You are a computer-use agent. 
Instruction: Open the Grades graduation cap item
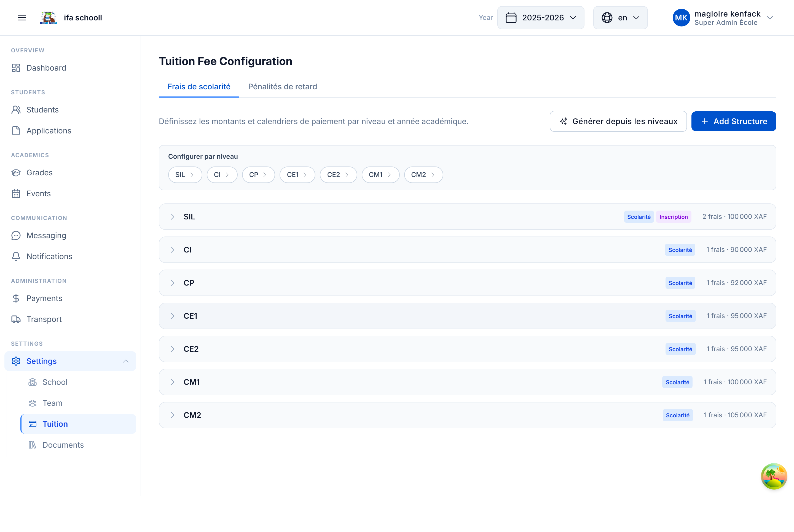[x=39, y=173]
